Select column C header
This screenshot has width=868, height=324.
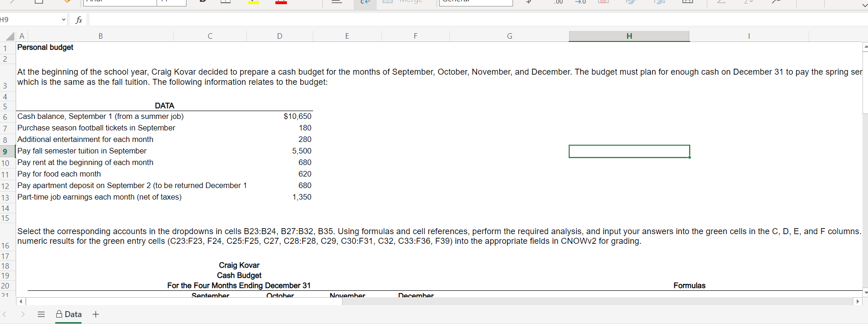tap(210, 36)
